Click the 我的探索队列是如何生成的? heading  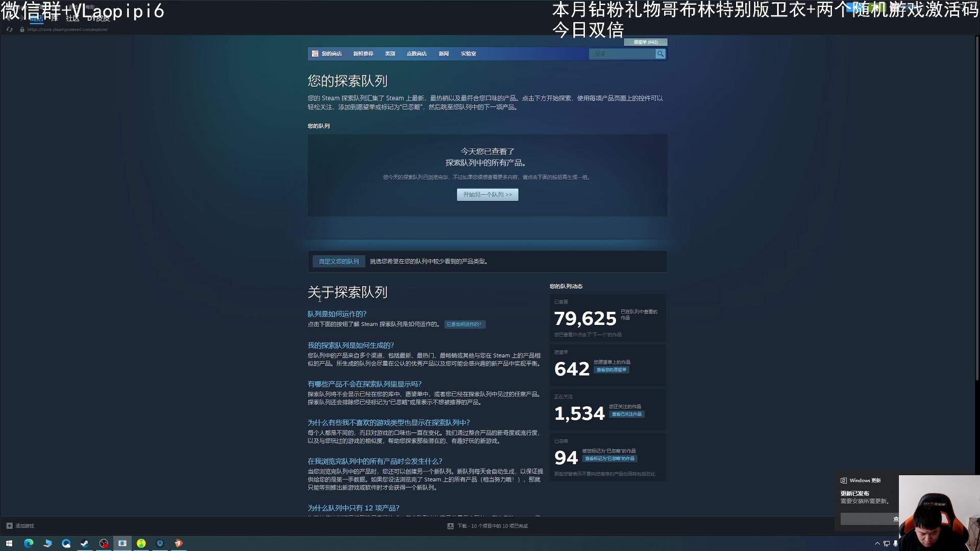[x=351, y=345]
